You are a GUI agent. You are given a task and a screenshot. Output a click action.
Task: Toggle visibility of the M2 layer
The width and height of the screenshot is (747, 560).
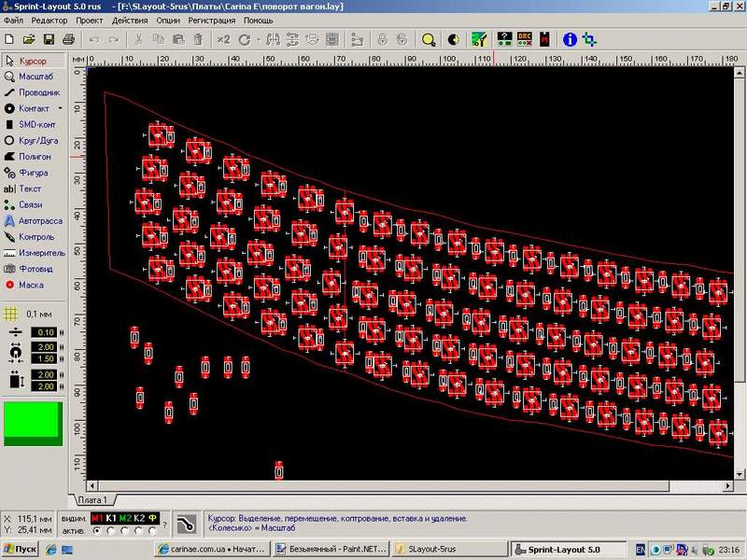pyautogui.click(x=125, y=517)
